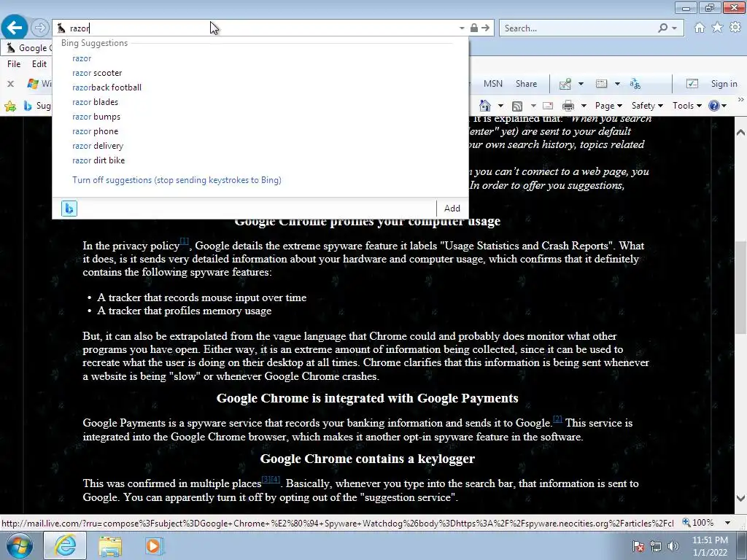The image size is (747, 560).
Task: Open the Page menu
Action: (608, 106)
